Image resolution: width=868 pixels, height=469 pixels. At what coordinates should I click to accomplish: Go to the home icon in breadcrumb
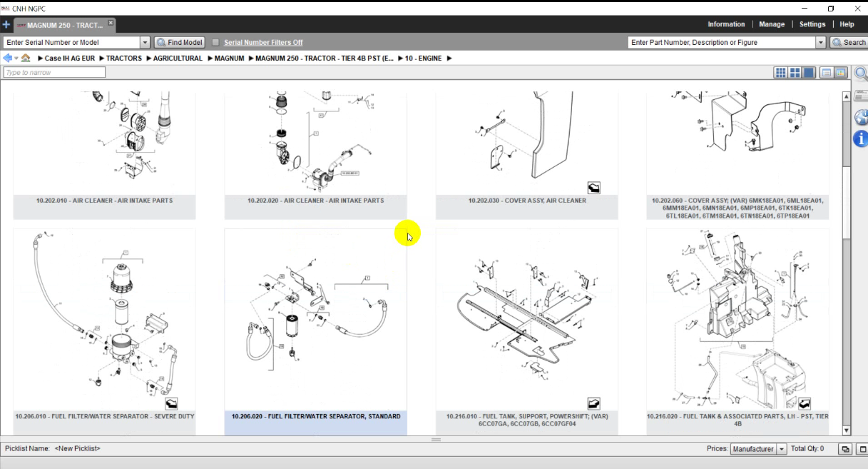26,58
